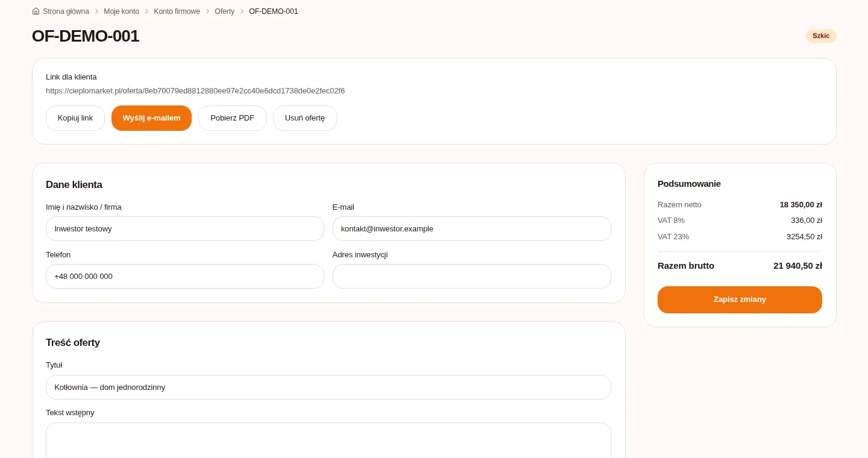Click the OF-DEMO-001 page heading
The height and width of the screenshot is (458, 868).
click(x=86, y=36)
